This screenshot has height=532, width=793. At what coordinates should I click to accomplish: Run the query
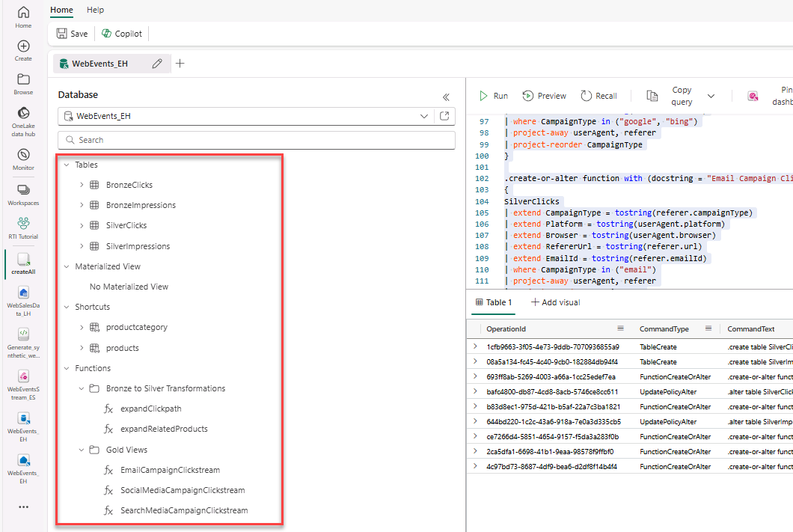coord(493,96)
